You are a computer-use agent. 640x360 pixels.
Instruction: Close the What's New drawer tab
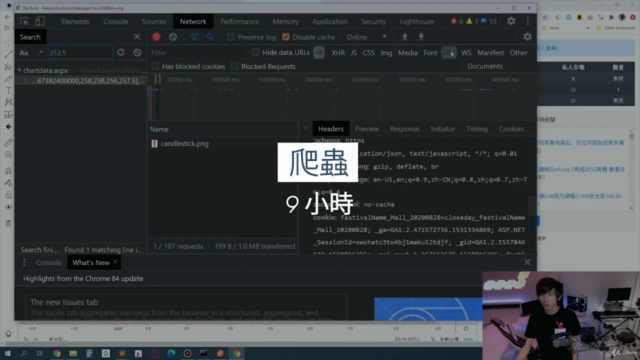pos(115,262)
